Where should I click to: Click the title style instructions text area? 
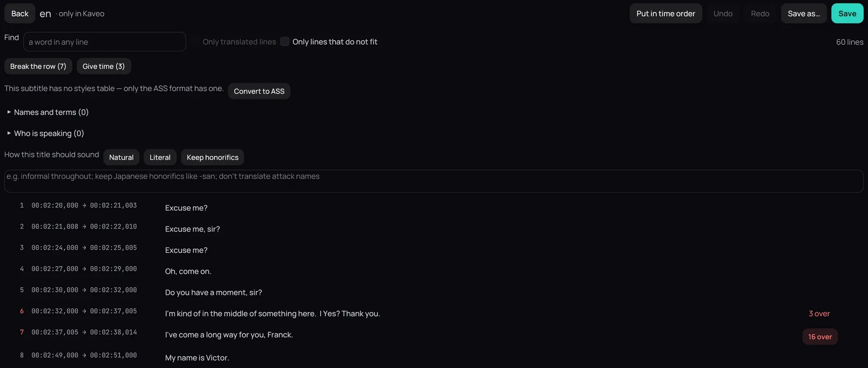click(x=434, y=181)
